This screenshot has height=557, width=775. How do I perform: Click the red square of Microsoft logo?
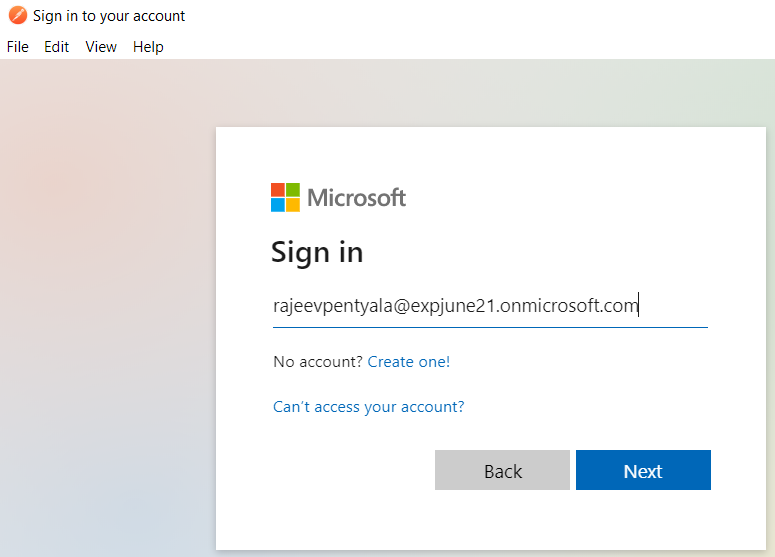click(278, 190)
